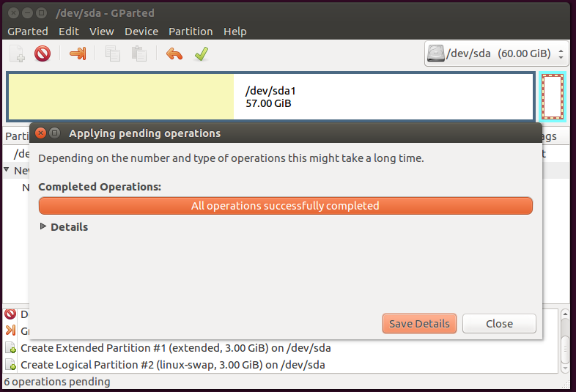
Task: Click the Resize/Move arrow icon
Action: [78, 53]
